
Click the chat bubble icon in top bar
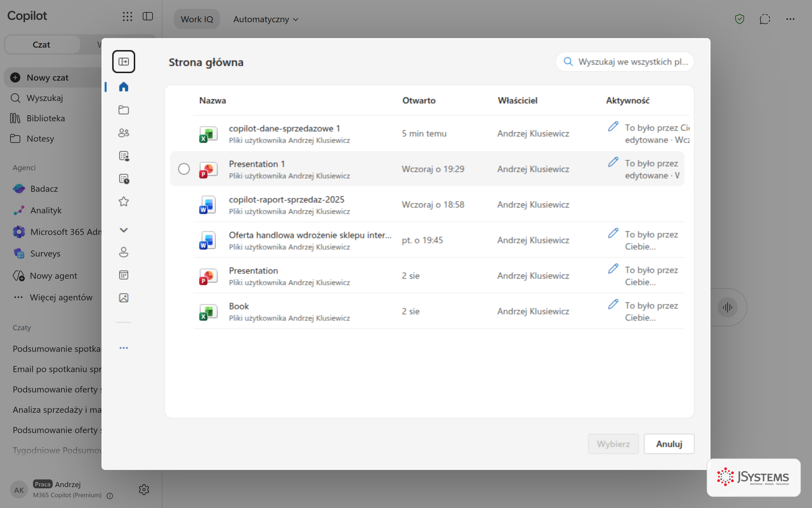(x=765, y=19)
